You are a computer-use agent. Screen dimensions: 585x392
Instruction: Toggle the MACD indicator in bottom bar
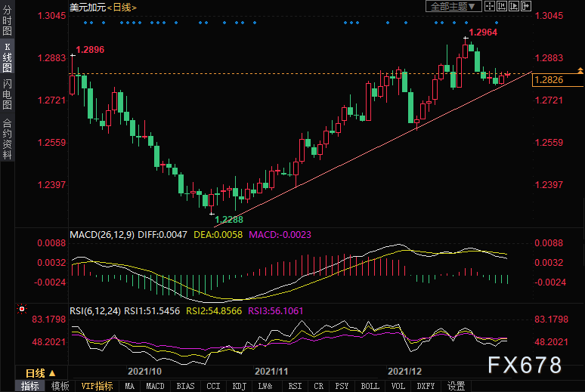pos(155,386)
